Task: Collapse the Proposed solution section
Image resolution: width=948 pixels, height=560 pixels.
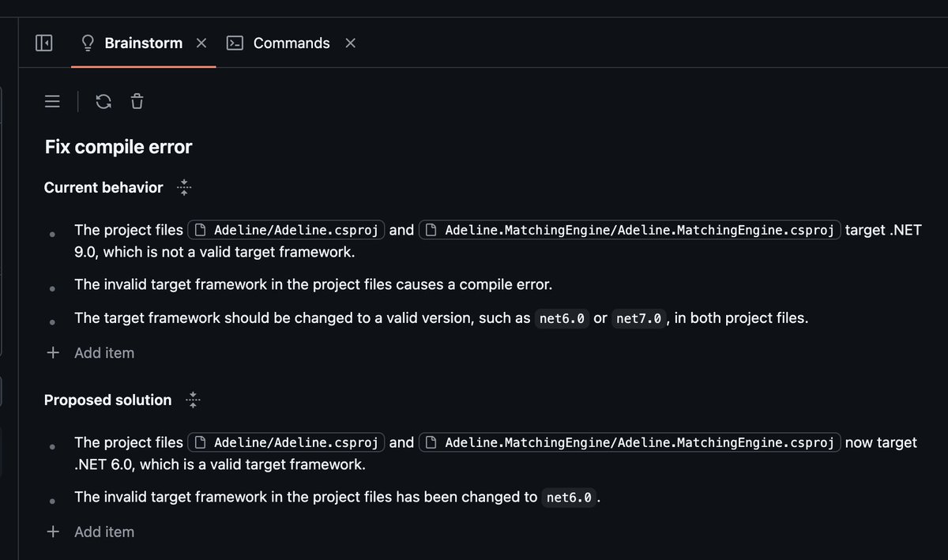Action: (194, 400)
